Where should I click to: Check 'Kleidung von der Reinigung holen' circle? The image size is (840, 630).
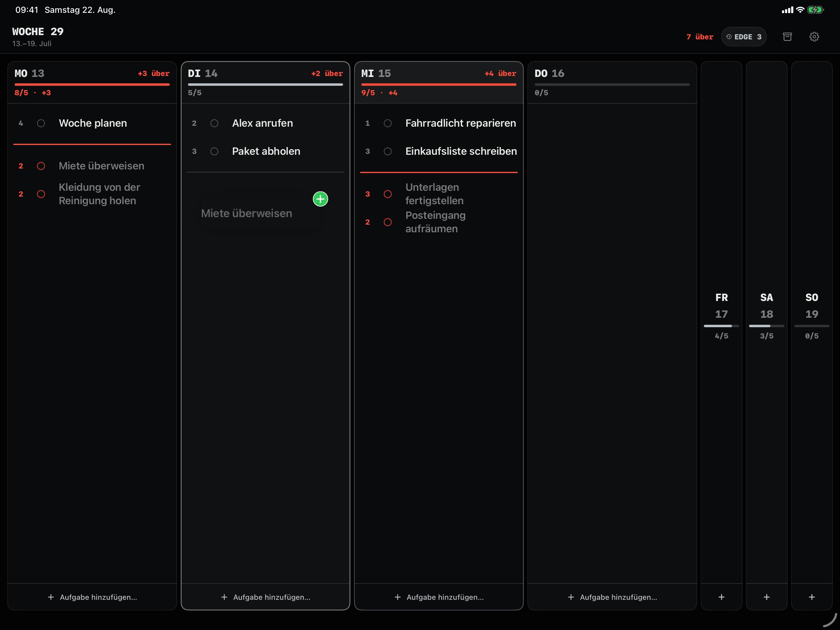pos(41,194)
